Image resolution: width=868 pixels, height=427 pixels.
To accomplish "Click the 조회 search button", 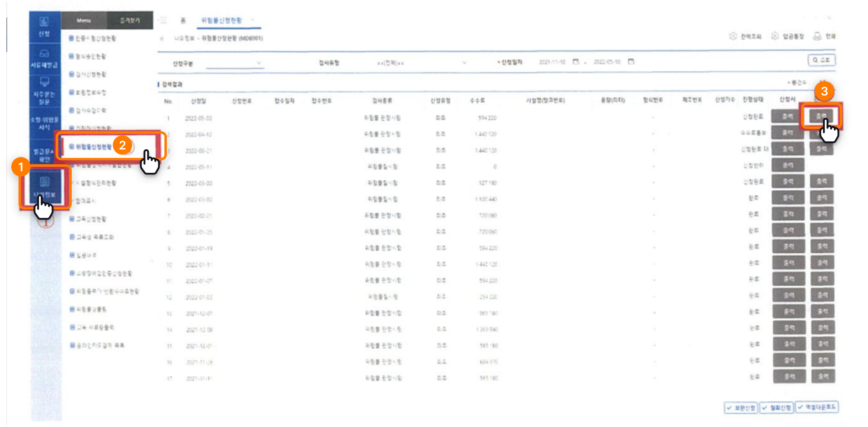I will point(821,60).
